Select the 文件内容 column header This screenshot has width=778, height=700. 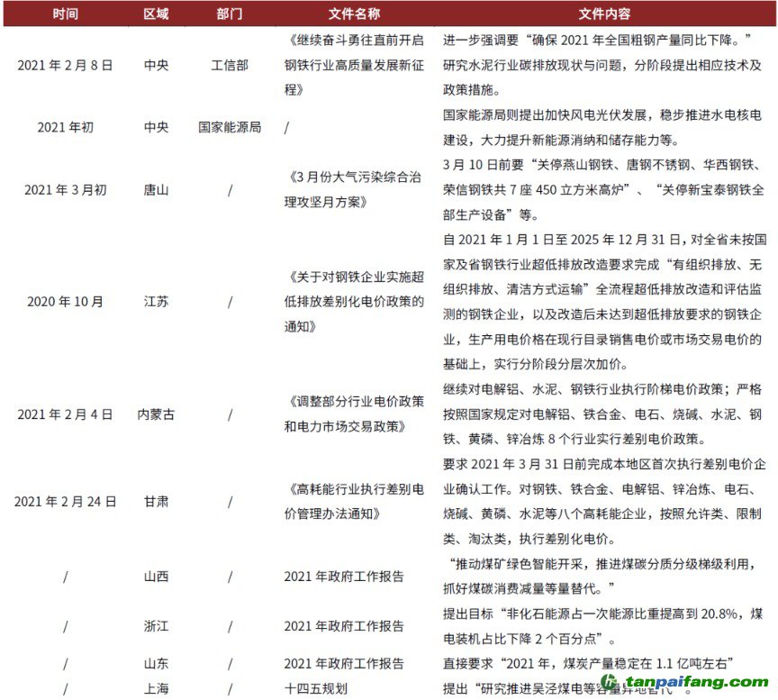tap(604, 14)
